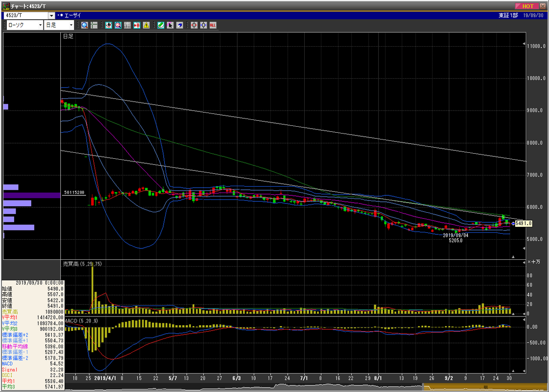
Task: Click the eraser tool icon
Action: click(179, 25)
